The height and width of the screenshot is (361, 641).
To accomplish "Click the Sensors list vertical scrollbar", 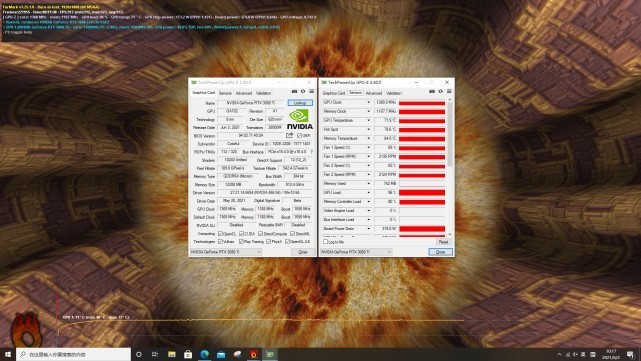I will click(x=450, y=167).
